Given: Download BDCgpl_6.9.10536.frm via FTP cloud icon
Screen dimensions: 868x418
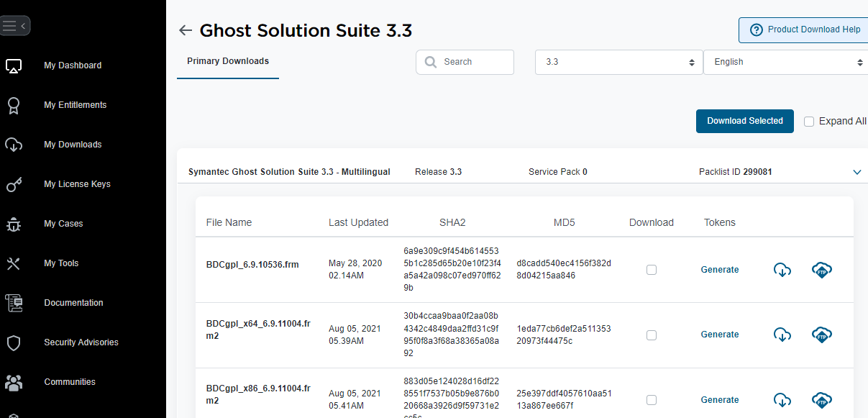Looking at the screenshot, I should tap(822, 270).
